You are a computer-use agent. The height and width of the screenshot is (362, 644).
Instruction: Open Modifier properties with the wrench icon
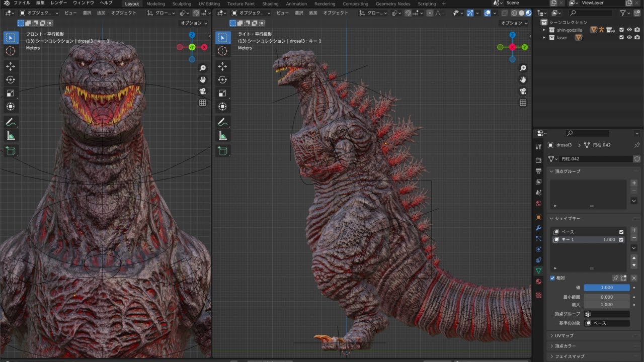pos(538,228)
